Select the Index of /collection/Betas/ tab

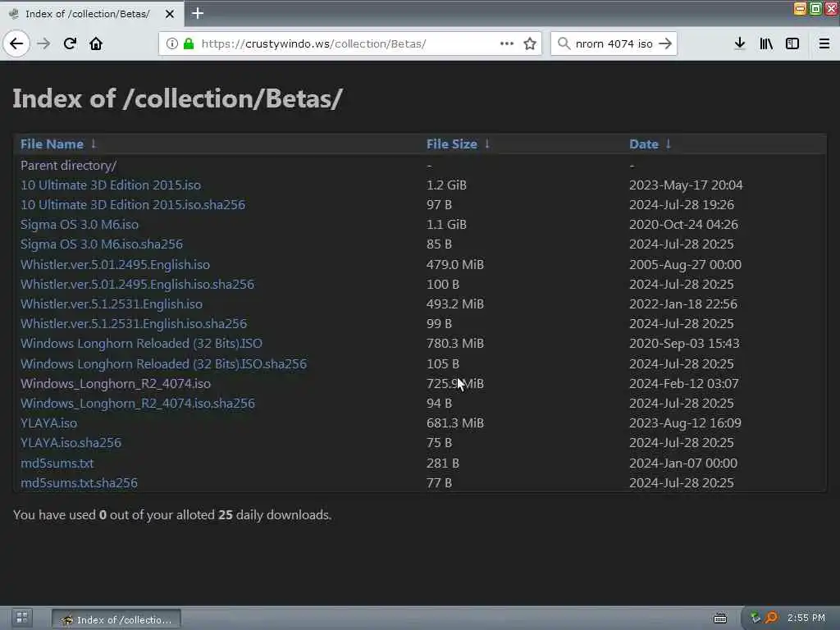(91, 14)
